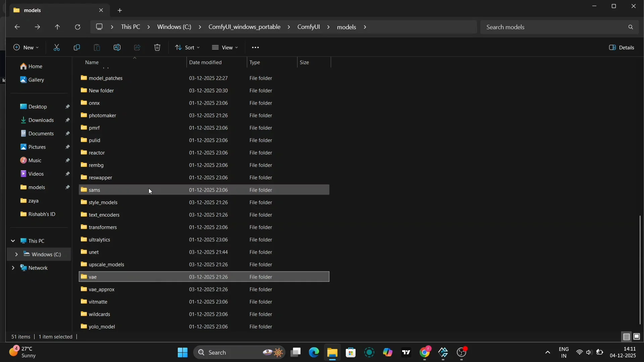Image resolution: width=644 pixels, height=362 pixels.
Task: Open OBS Studio from the taskbar
Action: pos(462,353)
